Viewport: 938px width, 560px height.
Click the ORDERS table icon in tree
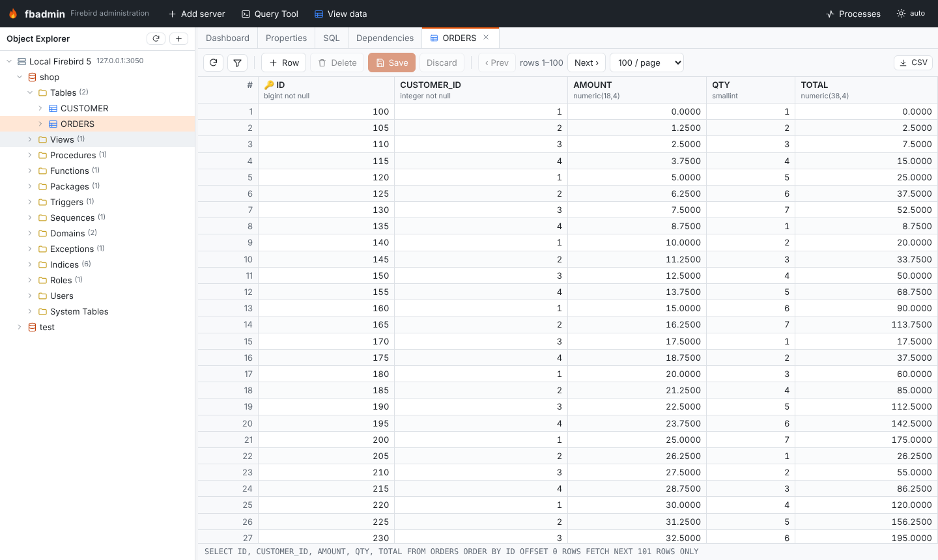pos(53,124)
